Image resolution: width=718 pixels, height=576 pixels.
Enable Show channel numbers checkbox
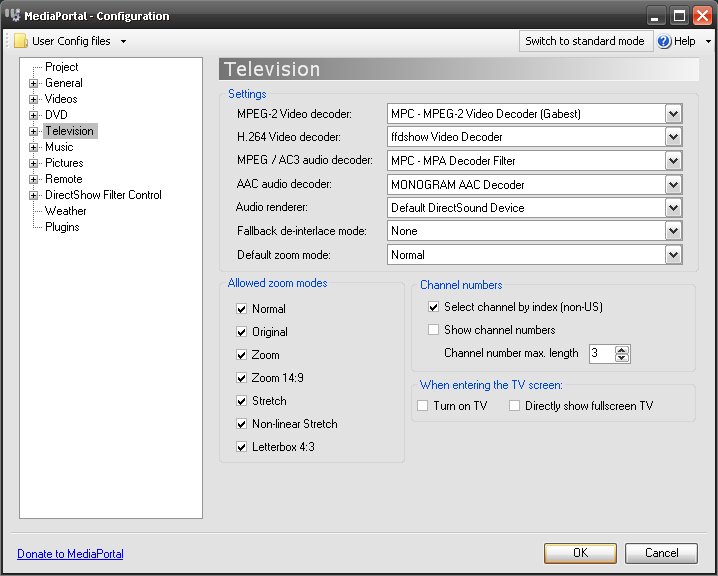tap(433, 330)
